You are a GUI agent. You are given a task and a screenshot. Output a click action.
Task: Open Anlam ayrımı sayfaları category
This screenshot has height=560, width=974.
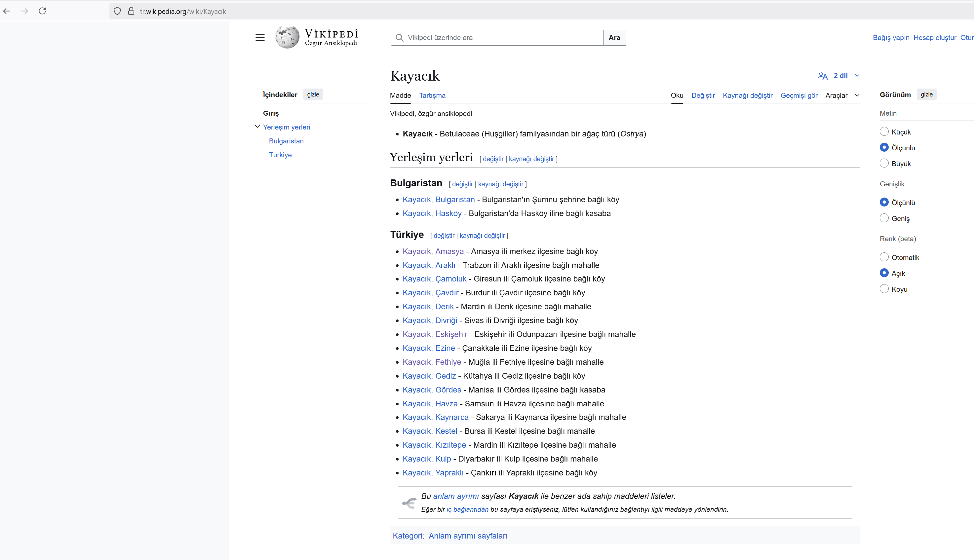(x=468, y=536)
